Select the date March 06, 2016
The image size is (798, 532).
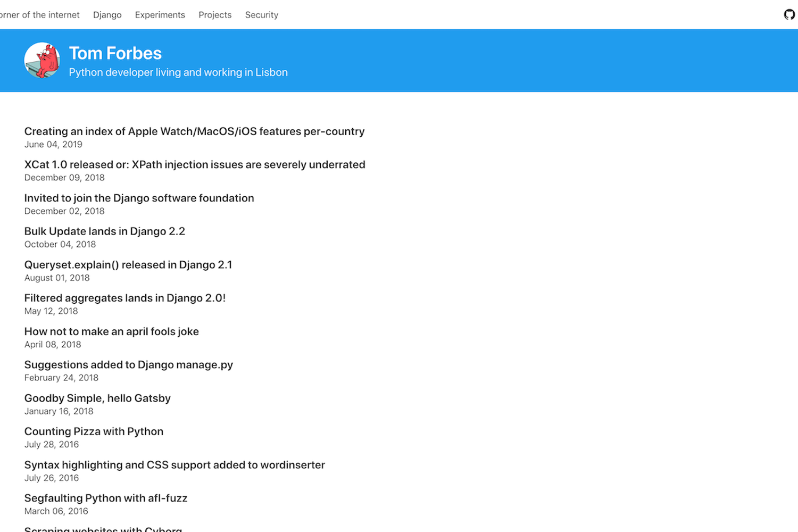tap(56, 511)
